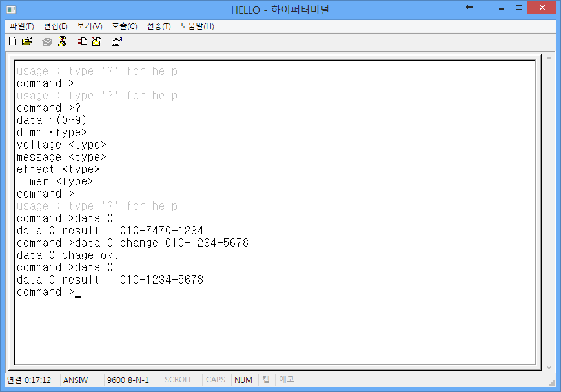561x392 pixels.
Task: Open the 전송(T) menu
Action: point(159,26)
